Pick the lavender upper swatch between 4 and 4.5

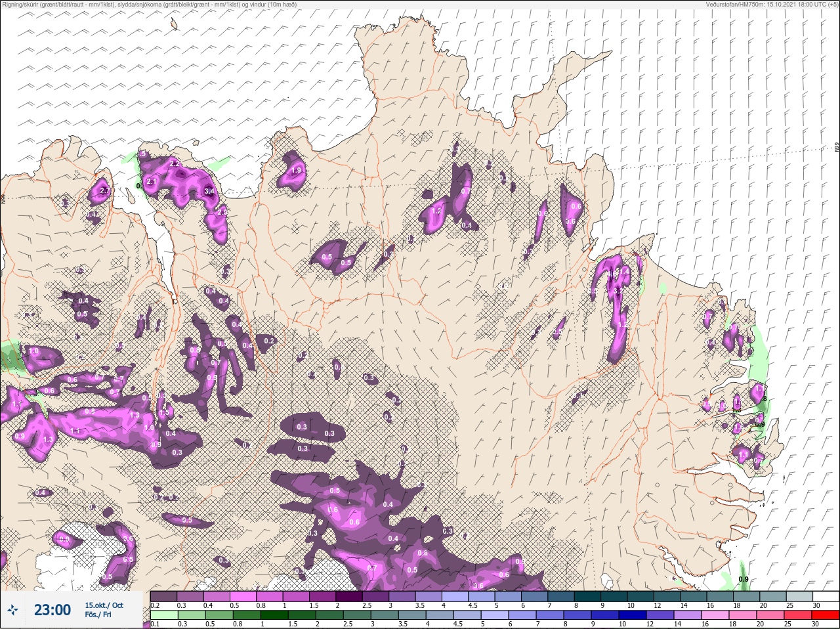(455, 596)
